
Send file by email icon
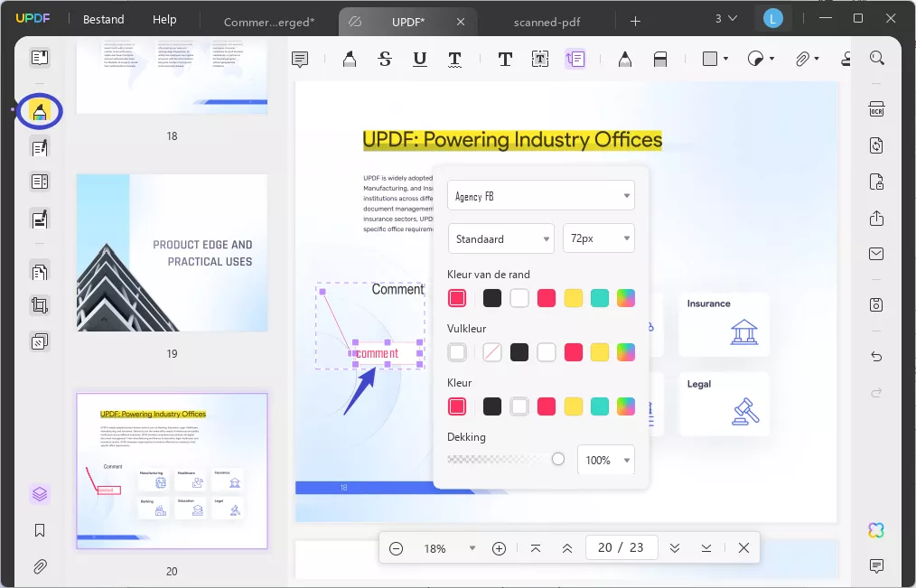point(876,254)
